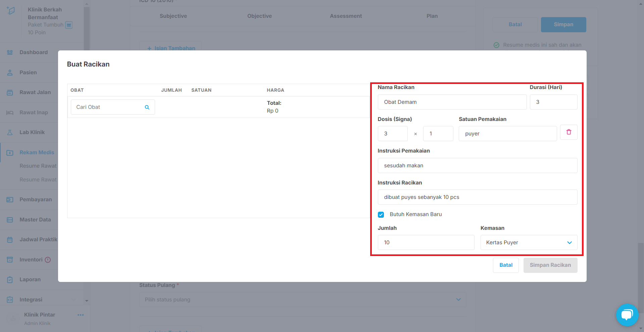The image size is (644, 332).
Task: Click the Laporan report icon
Action: pos(10,280)
